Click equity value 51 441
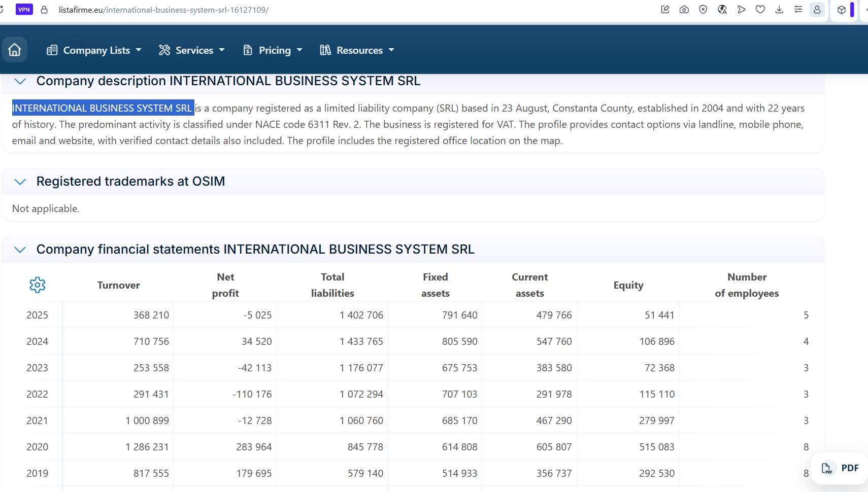868x492 pixels. [659, 315]
